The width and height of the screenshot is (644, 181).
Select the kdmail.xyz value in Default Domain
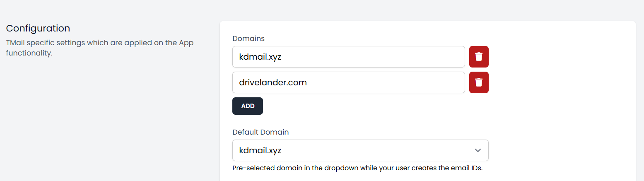click(260, 150)
